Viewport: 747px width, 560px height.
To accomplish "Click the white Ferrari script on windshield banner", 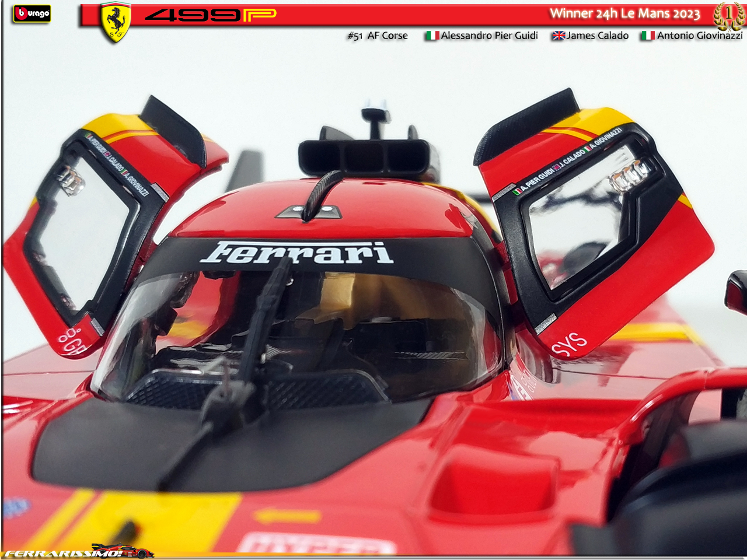I will pos(296,253).
